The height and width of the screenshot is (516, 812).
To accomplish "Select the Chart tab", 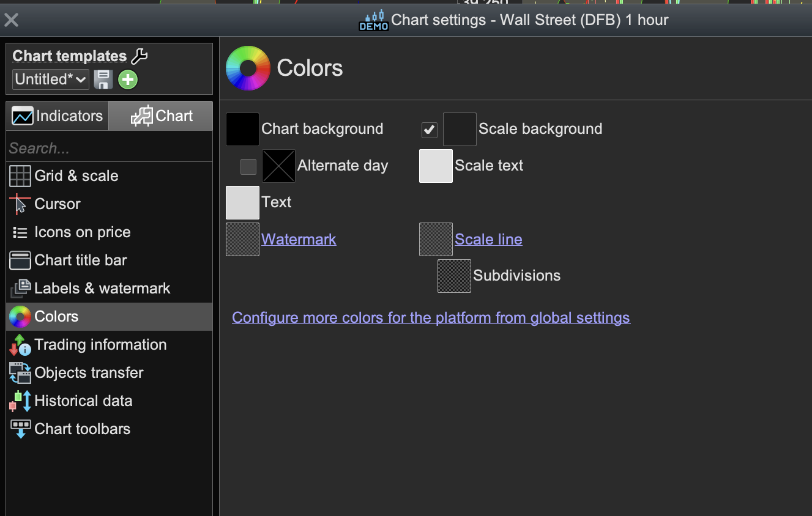I will (162, 116).
